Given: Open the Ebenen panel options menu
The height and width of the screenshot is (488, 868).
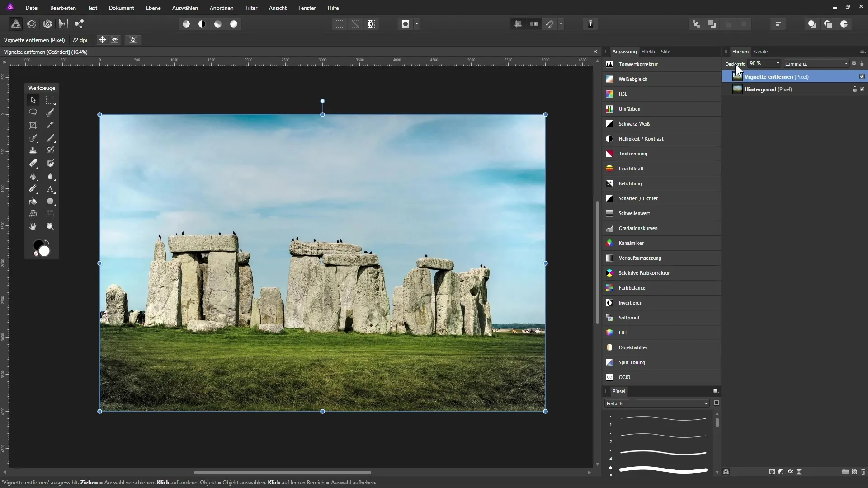Looking at the screenshot, I should tap(862, 52).
